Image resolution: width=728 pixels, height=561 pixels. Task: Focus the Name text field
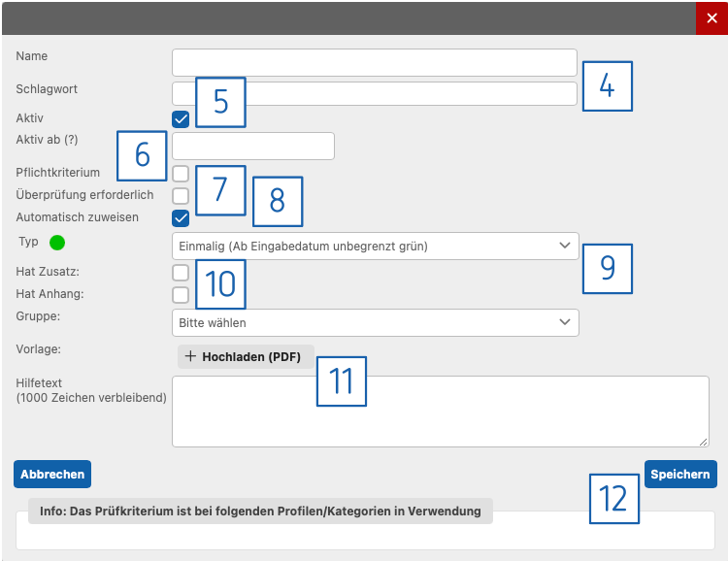point(375,62)
